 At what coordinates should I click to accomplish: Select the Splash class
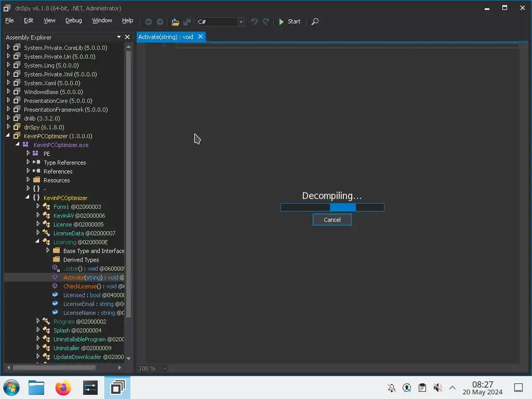click(x=77, y=330)
